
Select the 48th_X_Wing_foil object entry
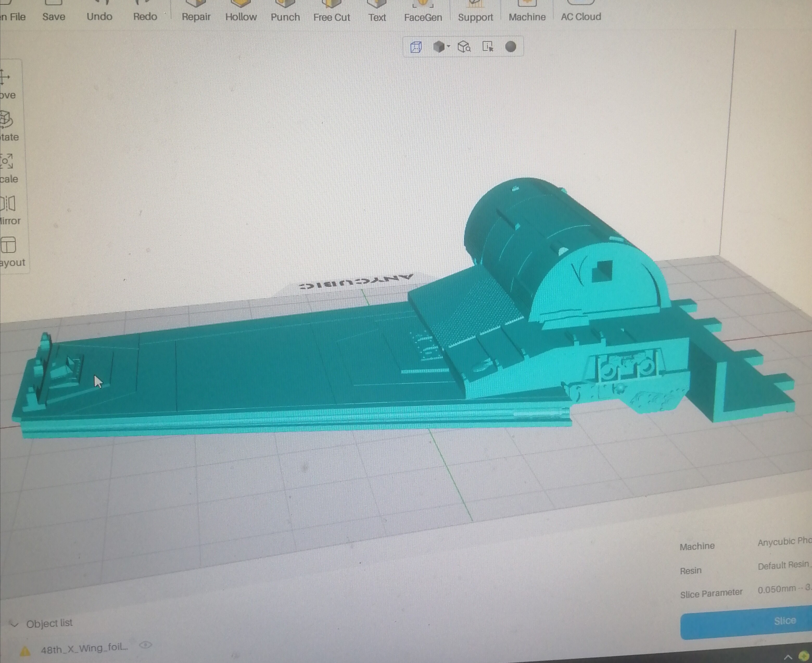[x=84, y=647]
